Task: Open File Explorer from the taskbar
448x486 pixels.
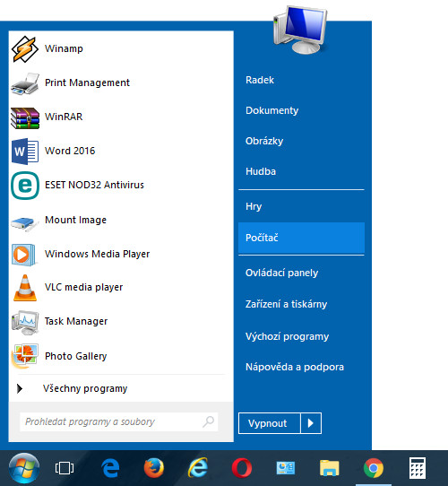Action: tap(330, 468)
